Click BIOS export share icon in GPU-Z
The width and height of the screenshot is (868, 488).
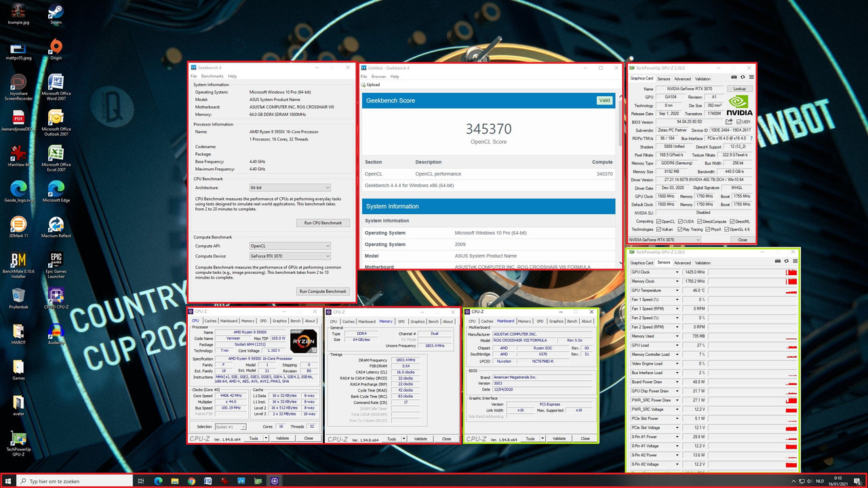click(729, 122)
